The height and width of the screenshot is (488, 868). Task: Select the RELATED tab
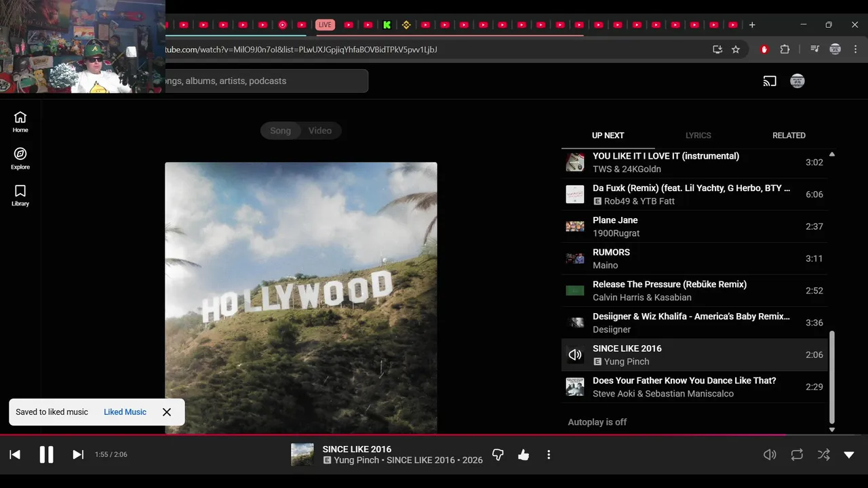(x=789, y=136)
